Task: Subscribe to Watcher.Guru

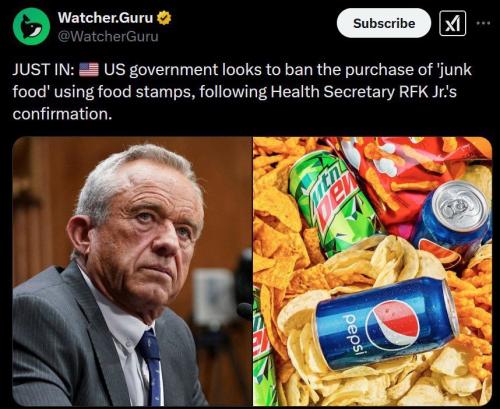Action: coord(384,23)
